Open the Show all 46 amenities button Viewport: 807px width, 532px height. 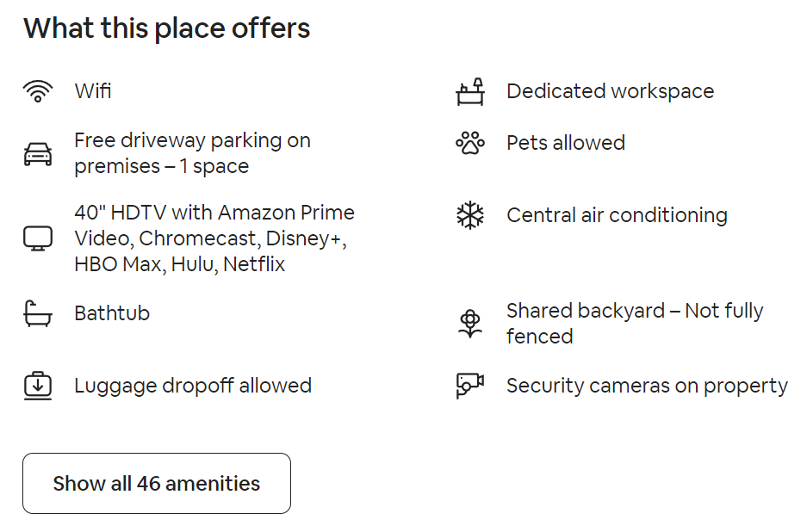157,483
